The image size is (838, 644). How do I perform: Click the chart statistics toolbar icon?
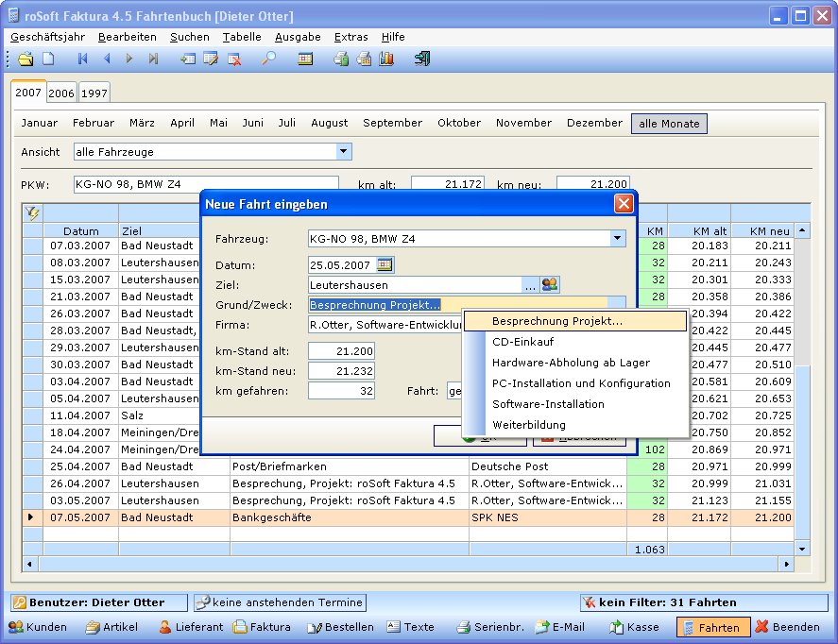point(386,59)
